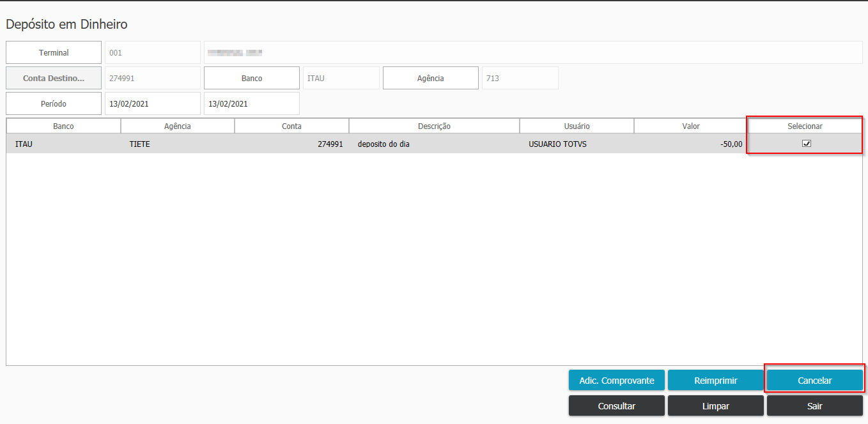868x424 pixels.
Task: Click the Agência field showing 713
Action: pos(520,78)
